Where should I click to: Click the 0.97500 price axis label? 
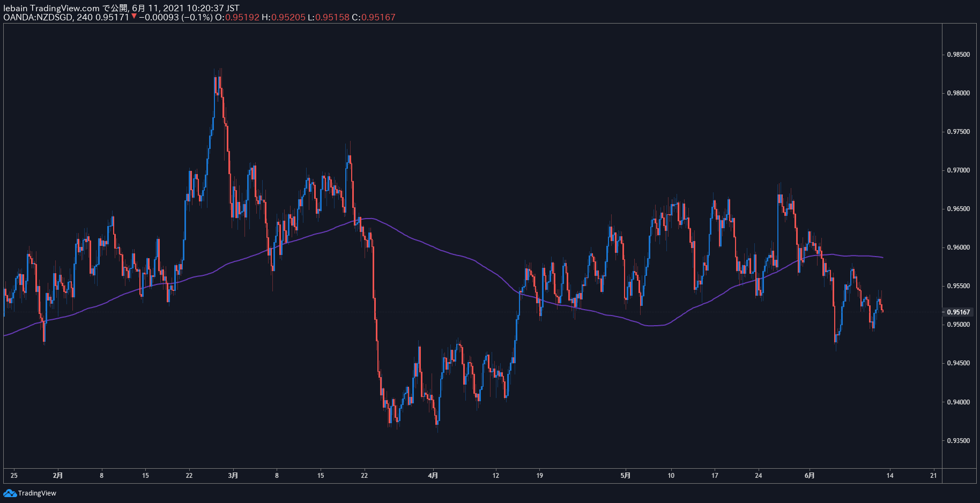(x=959, y=132)
